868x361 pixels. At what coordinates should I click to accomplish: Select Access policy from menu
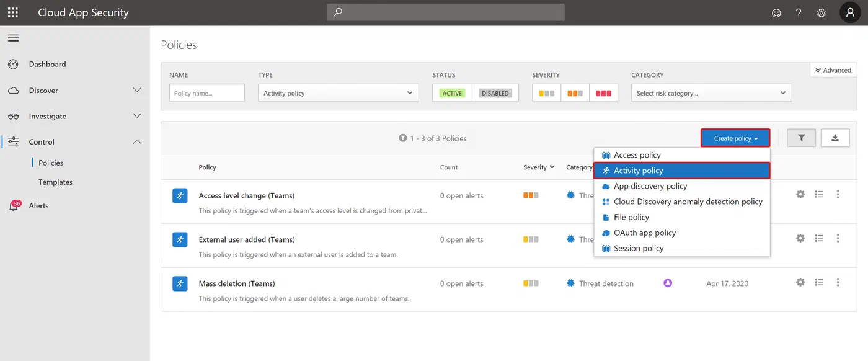682,155
